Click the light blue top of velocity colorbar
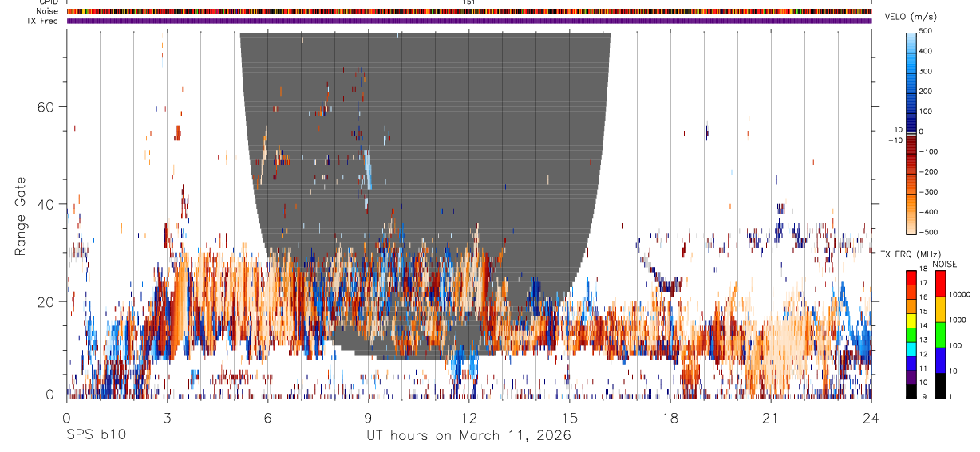 [911, 41]
